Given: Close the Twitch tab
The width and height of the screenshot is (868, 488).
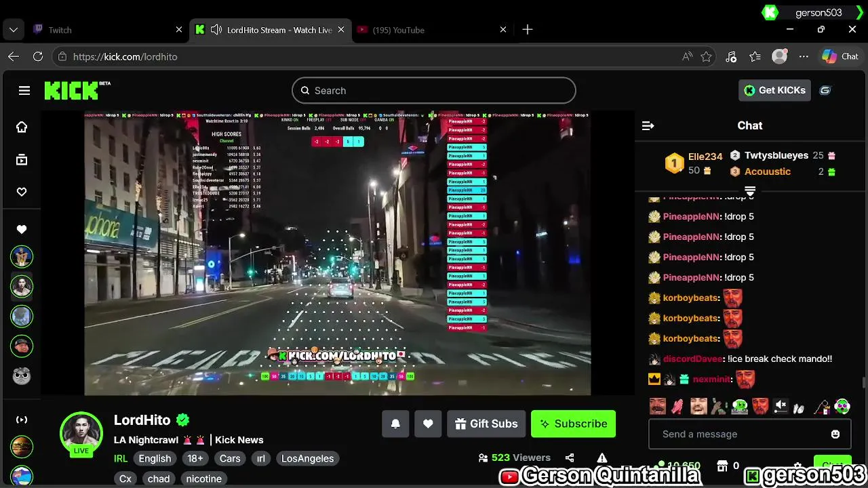Looking at the screenshot, I should click(179, 30).
